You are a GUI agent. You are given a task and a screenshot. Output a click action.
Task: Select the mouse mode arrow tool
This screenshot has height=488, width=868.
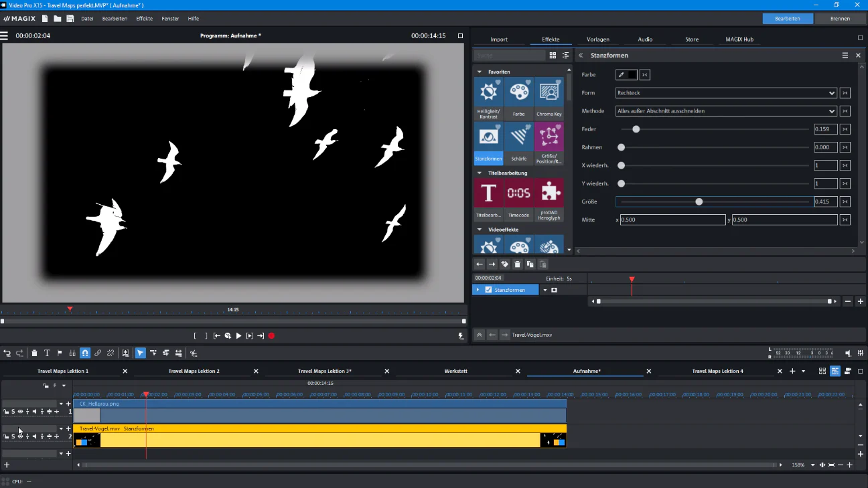point(140,353)
